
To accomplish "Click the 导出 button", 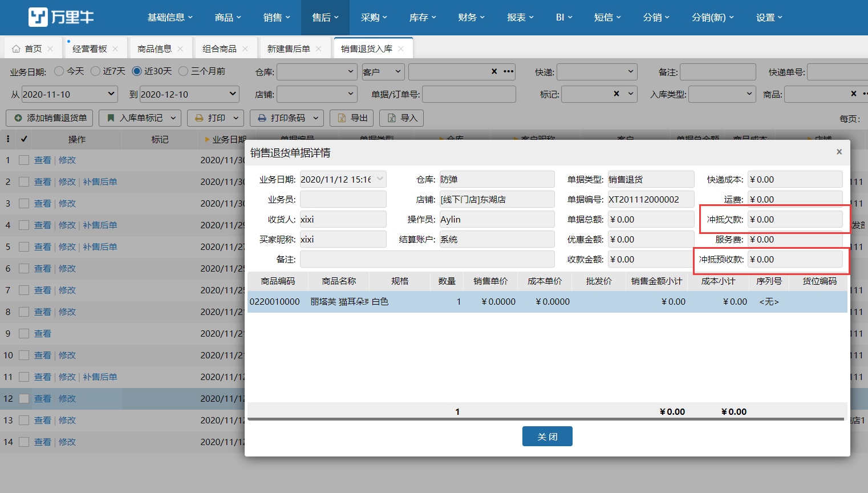I will 352,118.
